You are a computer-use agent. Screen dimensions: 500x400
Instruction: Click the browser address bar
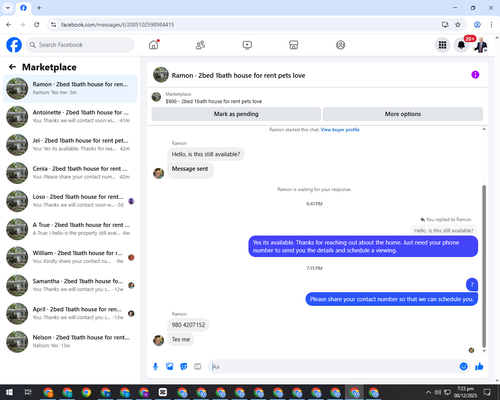click(247, 25)
